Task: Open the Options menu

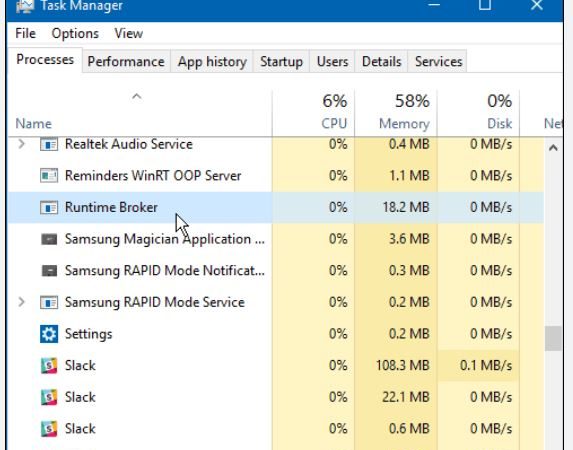Action: click(75, 33)
